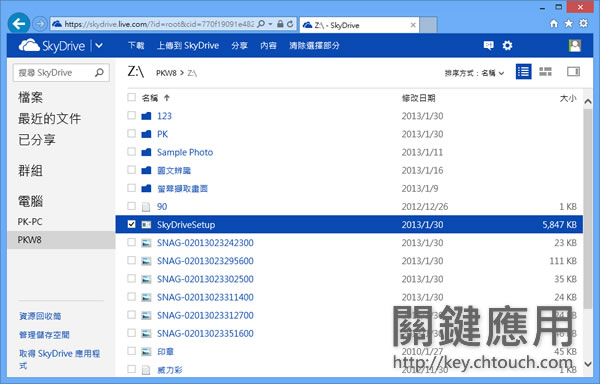Viewport: 600px width, 384px height.
Task: Click the file list vertical scrollbar thumb
Action: point(588,208)
